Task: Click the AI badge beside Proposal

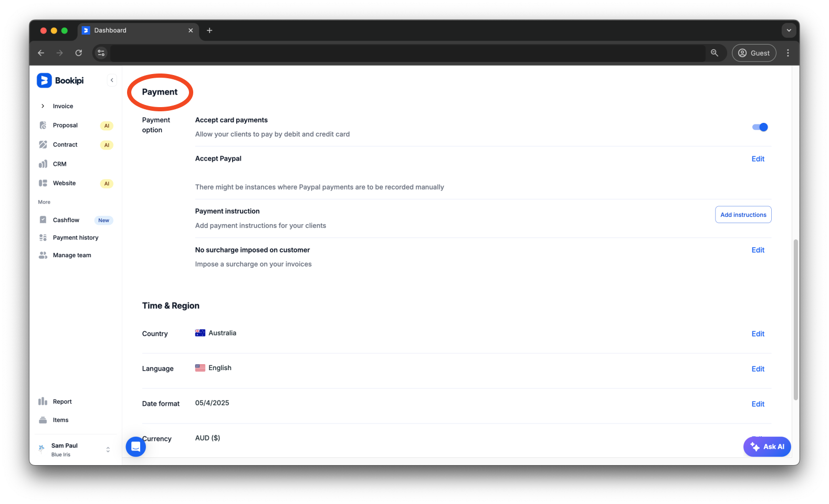Action: click(x=107, y=126)
